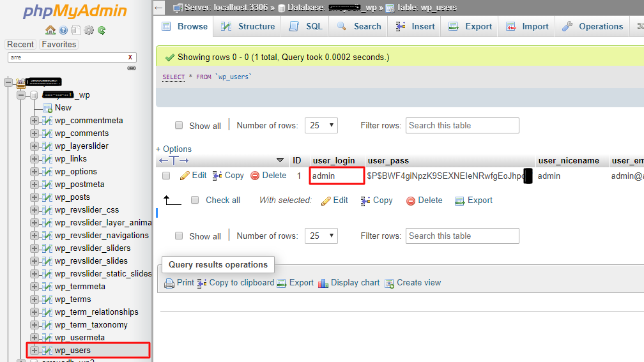Open navigation panel settings gear icon
Image resolution: width=644 pixels, height=362 pixels.
pos(89,30)
